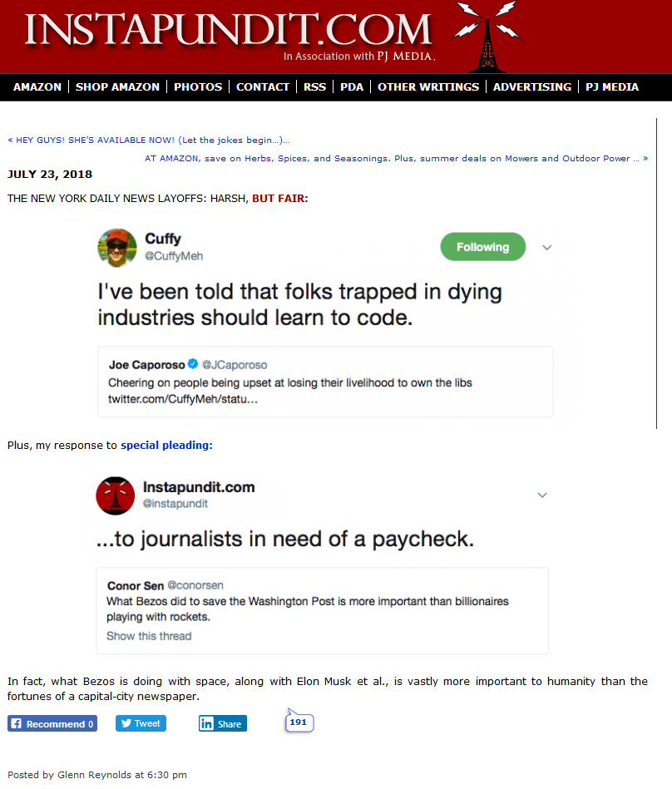Click the INSTAPUNDIT.COM header title
Viewport: 672px width, 789px height.
click(228, 29)
